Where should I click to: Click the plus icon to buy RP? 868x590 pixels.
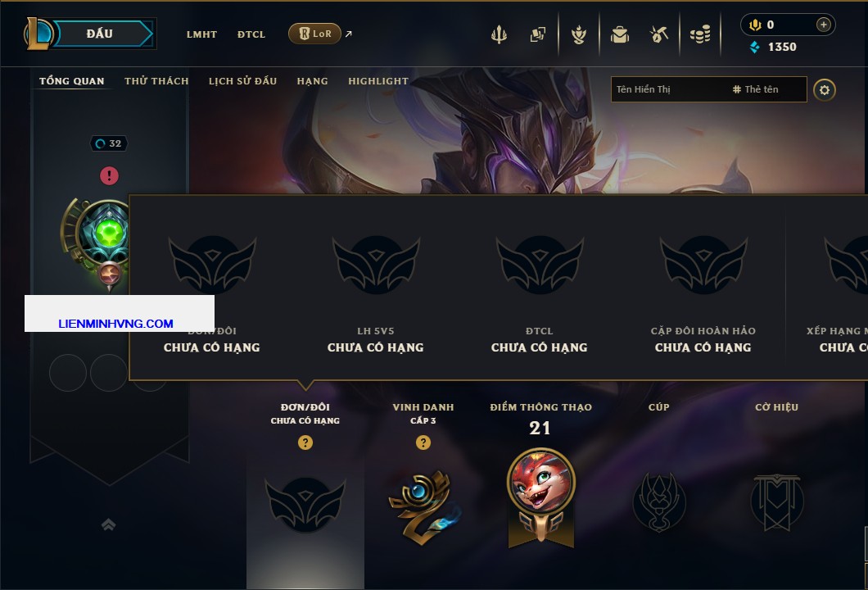click(824, 25)
